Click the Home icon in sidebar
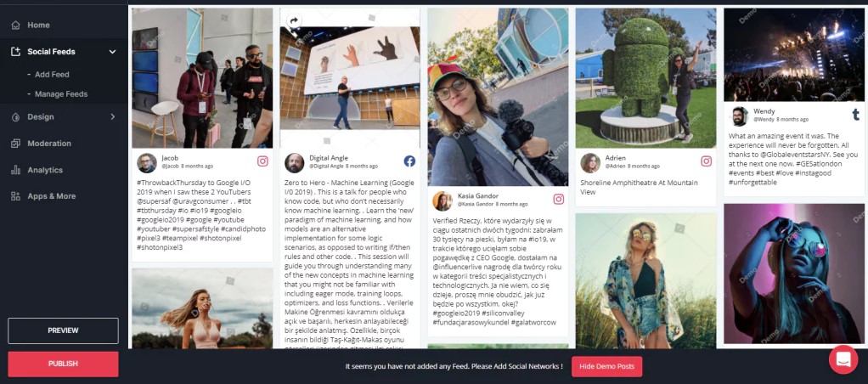868x384 pixels. click(x=15, y=25)
